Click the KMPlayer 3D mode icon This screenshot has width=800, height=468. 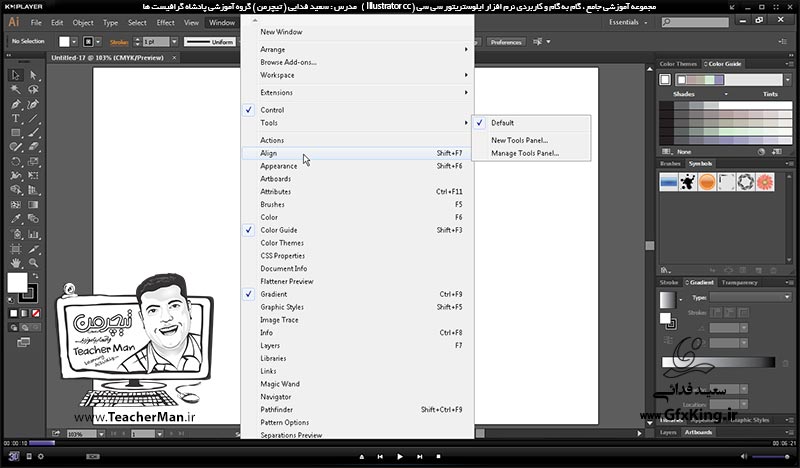[14, 456]
